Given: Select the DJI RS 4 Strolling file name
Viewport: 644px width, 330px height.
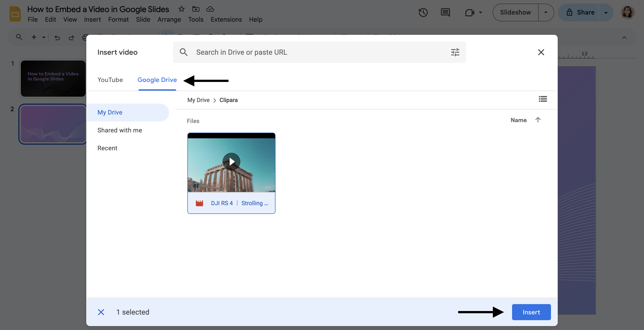Looking at the screenshot, I should tap(239, 203).
